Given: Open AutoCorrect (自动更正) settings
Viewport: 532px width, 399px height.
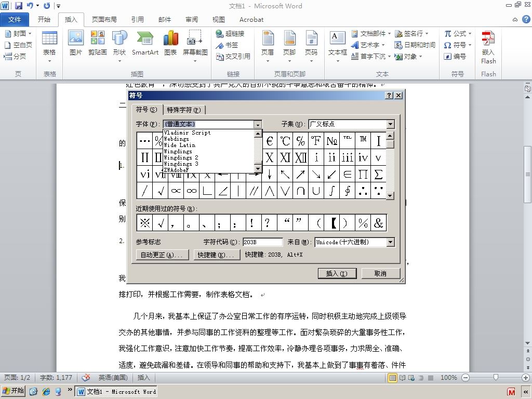Looking at the screenshot, I should coord(162,255).
